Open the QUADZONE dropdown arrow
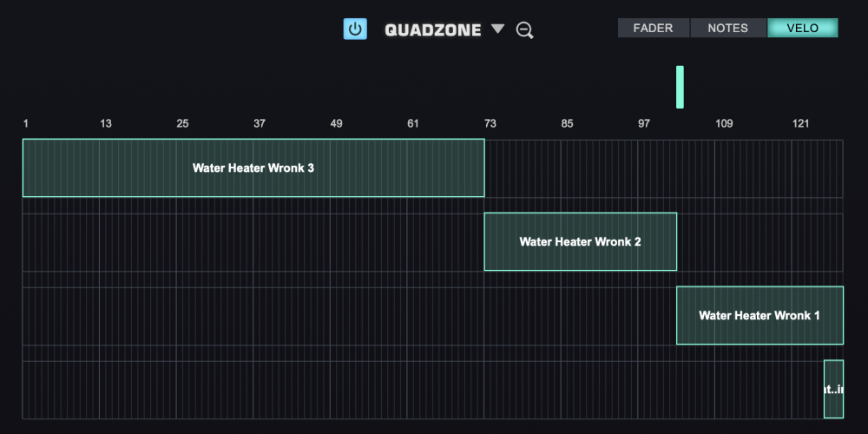The image size is (868, 434). click(498, 29)
